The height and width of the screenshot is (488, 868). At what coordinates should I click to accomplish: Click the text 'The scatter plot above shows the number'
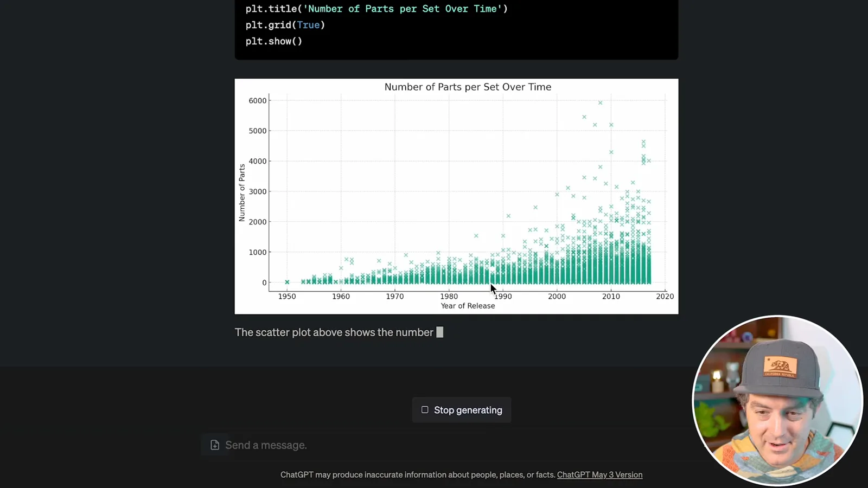tap(334, 332)
